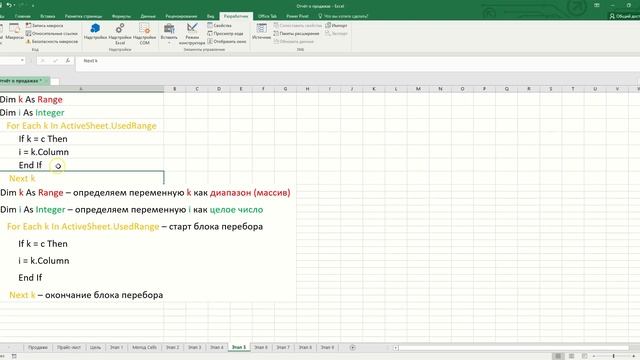The height and width of the screenshot is (360, 640).
Task: Toggle Relative References (Относительные ссылки)
Action: [52, 33]
